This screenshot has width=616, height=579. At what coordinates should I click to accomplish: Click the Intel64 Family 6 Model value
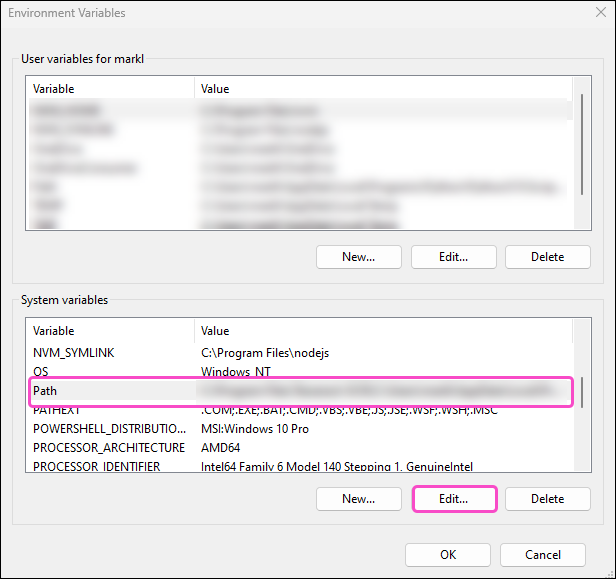point(337,466)
